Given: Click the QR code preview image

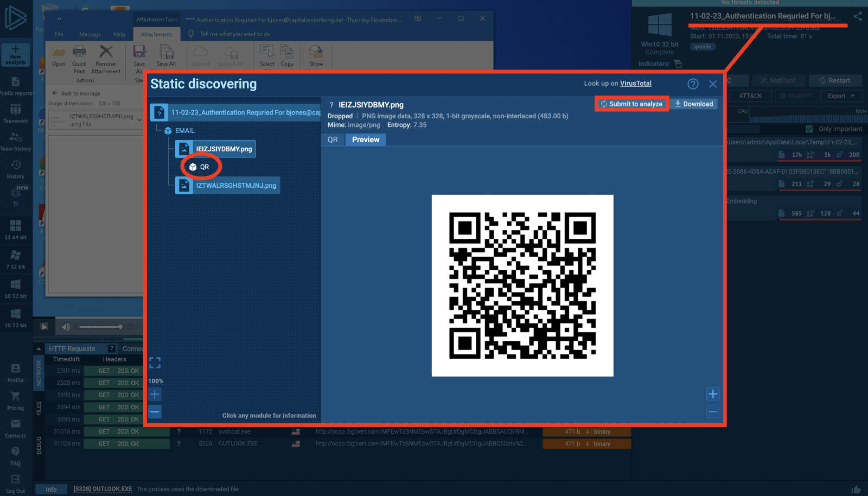Looking at the screenshot, I should (522, 284).
